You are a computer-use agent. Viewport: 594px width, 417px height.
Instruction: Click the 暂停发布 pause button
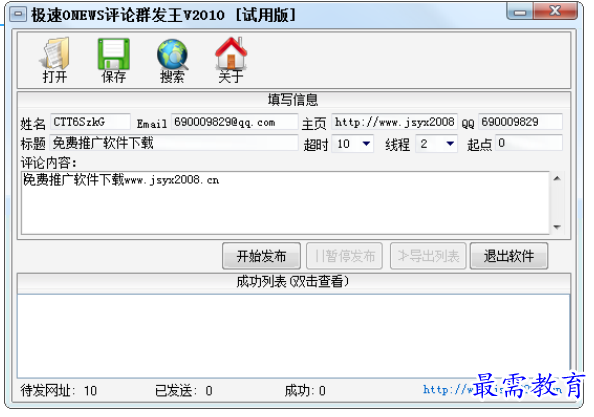pyautogui.click(x=344, y=256)
